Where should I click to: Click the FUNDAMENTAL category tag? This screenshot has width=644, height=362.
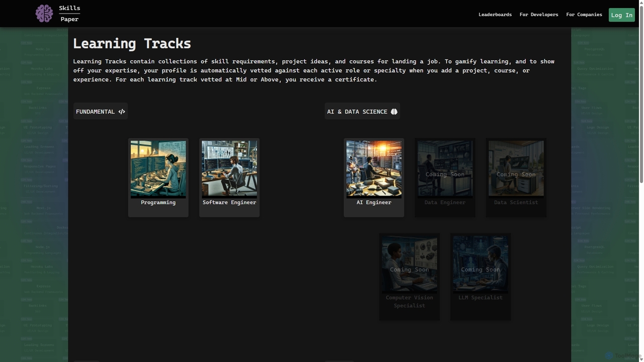(x=101, y=112)
